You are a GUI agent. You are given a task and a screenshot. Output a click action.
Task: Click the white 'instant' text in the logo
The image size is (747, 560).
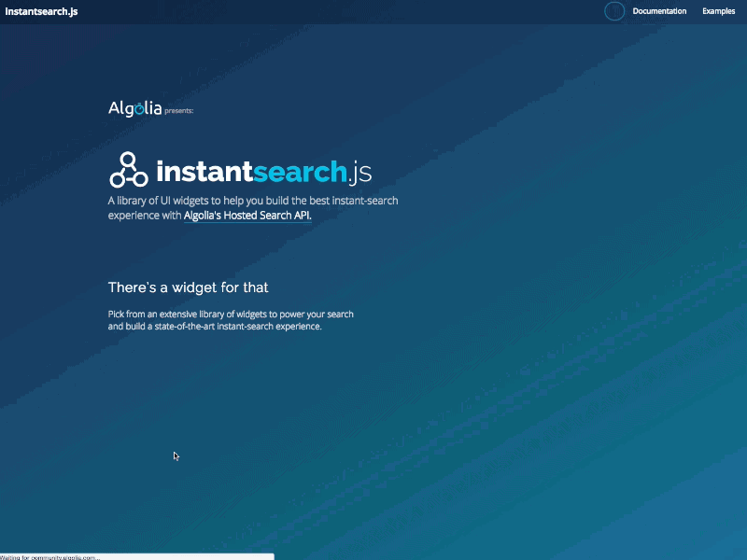(203, 172)
